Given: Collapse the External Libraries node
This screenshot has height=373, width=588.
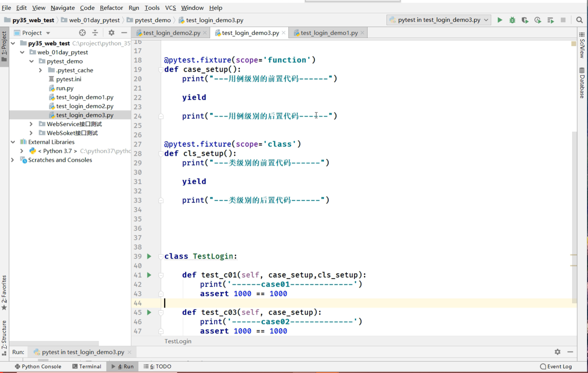Looking at the screenshot, I should pyautogui.click(x=13, y=142).
